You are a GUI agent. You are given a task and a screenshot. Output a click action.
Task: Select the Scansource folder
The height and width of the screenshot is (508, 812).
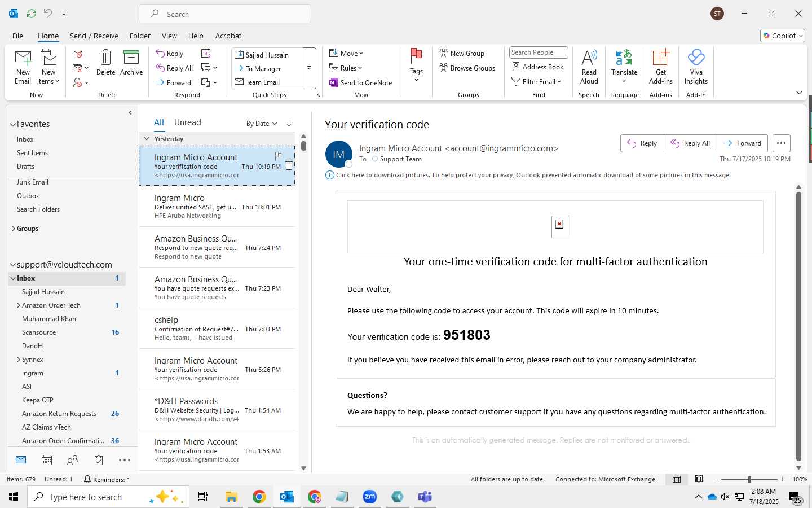point(39,332)
